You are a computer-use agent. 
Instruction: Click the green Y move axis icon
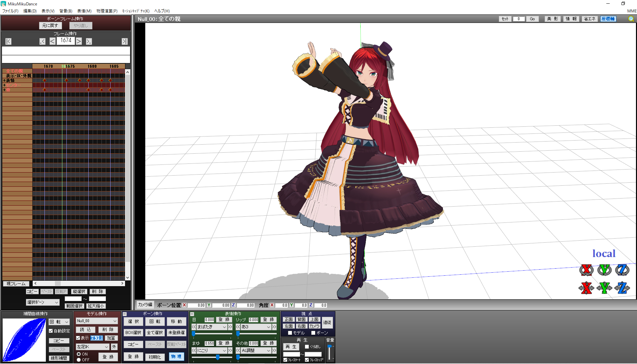[604, 287]
